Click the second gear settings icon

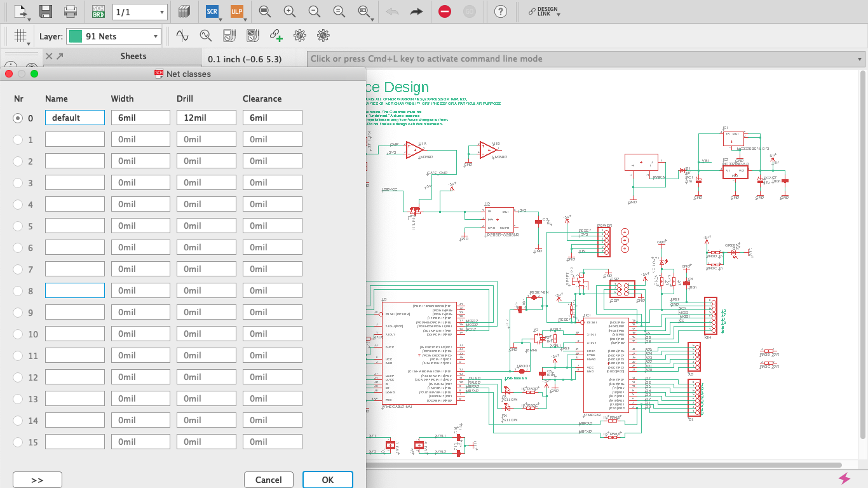[323, 36]
